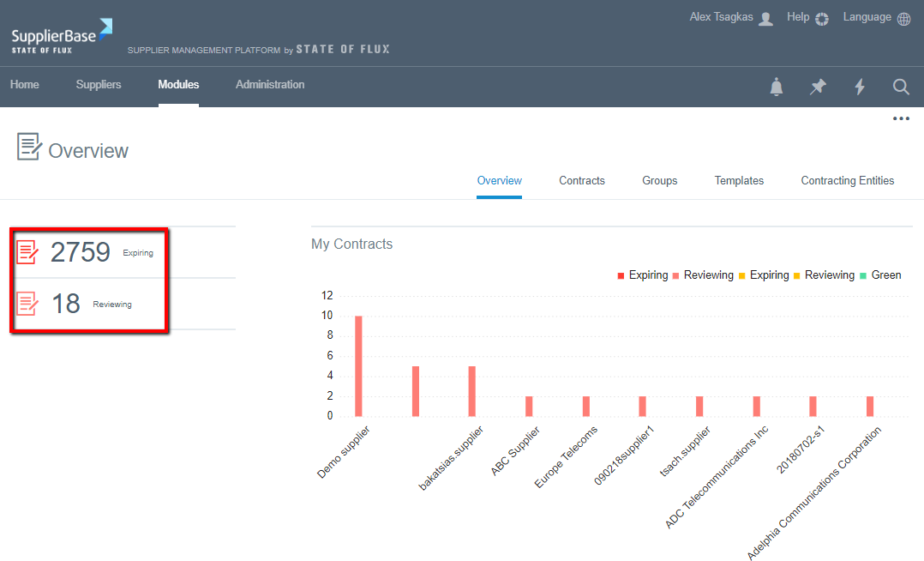The image size is (924, 561).
Task: Toggle the first red Expiring legend item
Action: click(x=642, y=275)
